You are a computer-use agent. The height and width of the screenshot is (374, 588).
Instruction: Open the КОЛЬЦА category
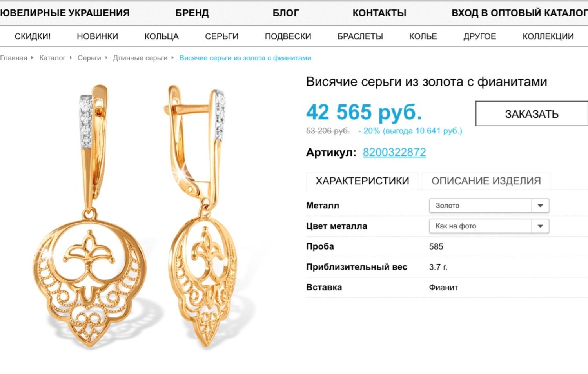(x=162, y=36)
